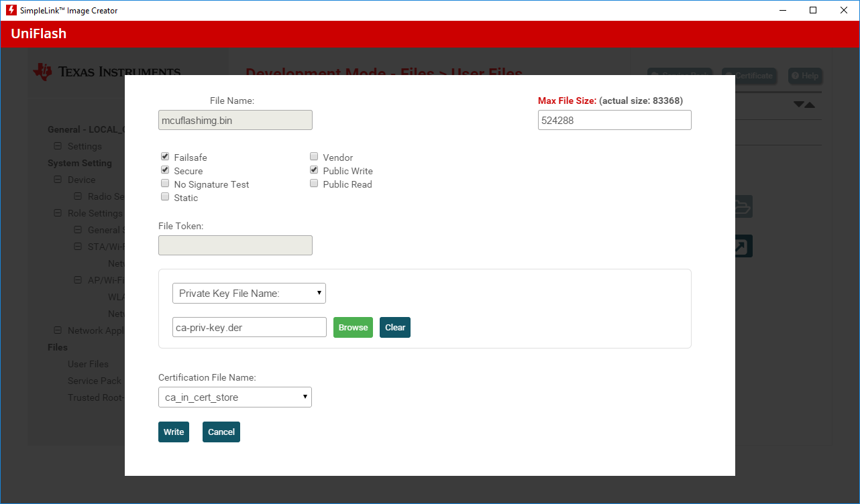Image resolution: width=860 pixels, height=504 pixels.
Task: Minimize the Image Creator window
Action: click(782, 10)
